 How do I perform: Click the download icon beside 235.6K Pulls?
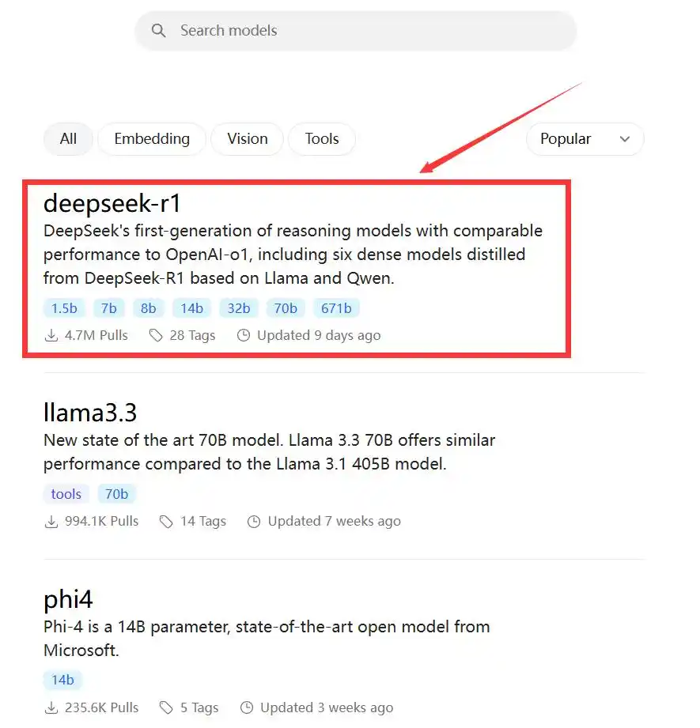51,707
